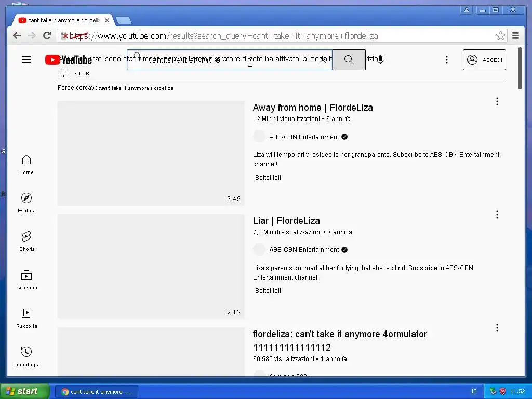Open Esplora in the sidebar
This screenshot has height=399, width=532.
(26, 203)
